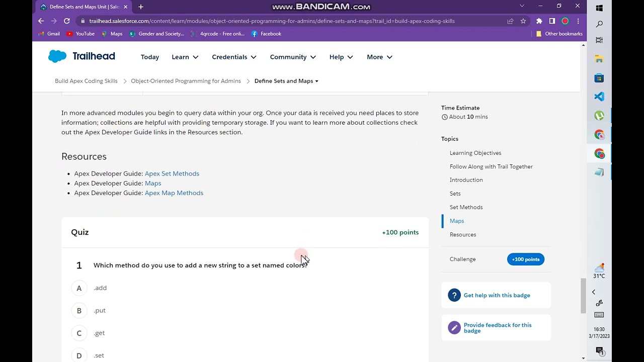
Task: Open the Maps developer guide link
Action: click(x=153, y=183)
